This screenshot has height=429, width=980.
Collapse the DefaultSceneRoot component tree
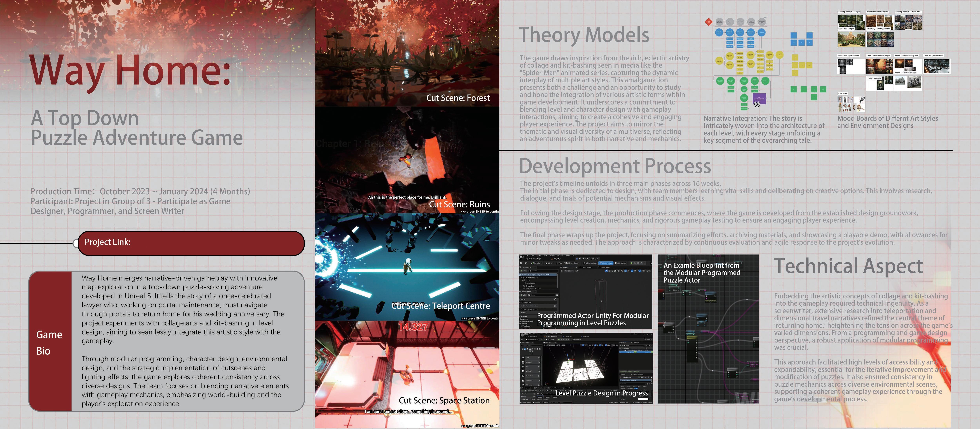[522, 278]
